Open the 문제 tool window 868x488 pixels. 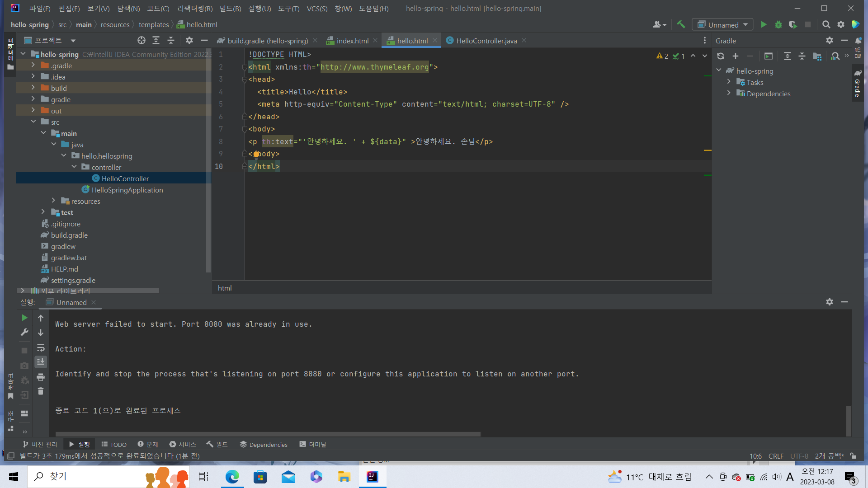click(148, 445)
